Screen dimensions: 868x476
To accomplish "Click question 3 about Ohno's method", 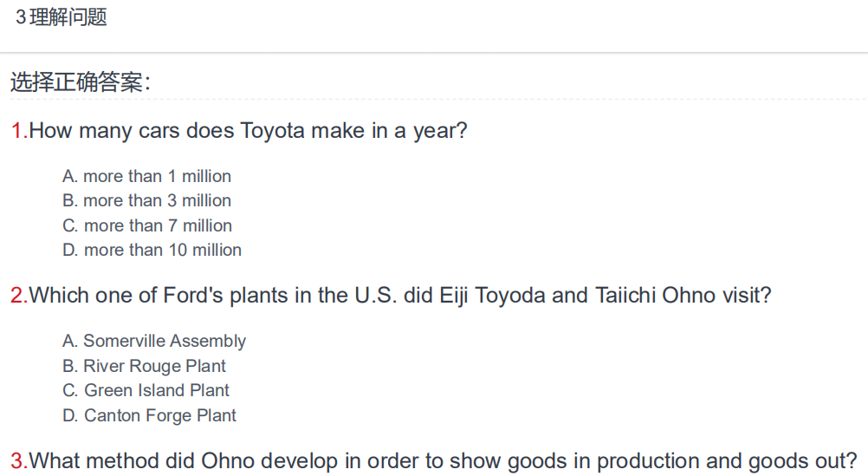I will [x=434, y=461].
